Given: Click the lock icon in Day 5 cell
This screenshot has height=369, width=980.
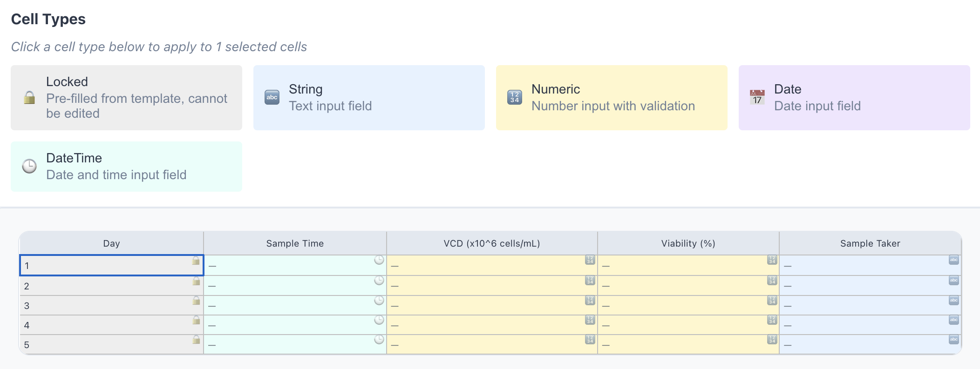Looking at the screenshot, I should tap(196, 340).
